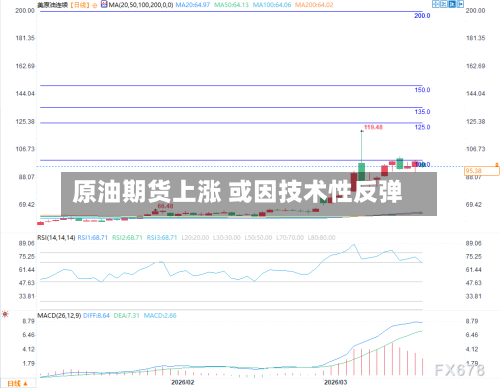Viewport: 500px width, 388px height.
Task: Click the 美原油连续 instrument name in header
Action: point(52,5)
